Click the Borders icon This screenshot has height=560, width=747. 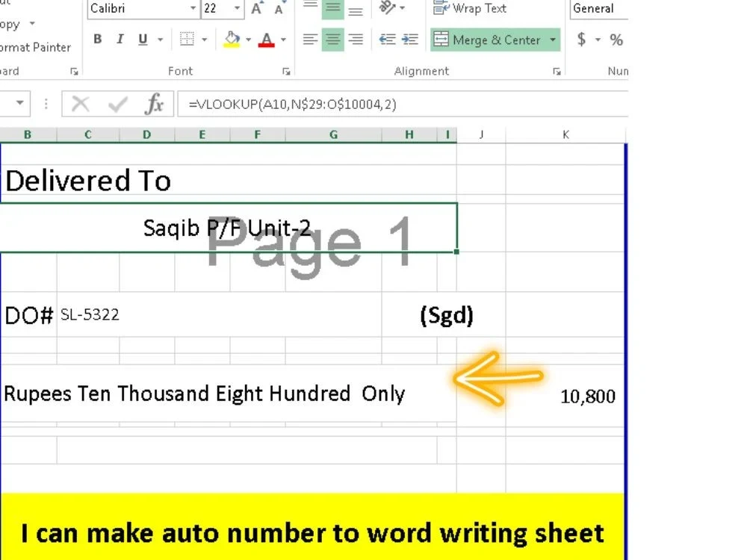(x=187, y=39)
